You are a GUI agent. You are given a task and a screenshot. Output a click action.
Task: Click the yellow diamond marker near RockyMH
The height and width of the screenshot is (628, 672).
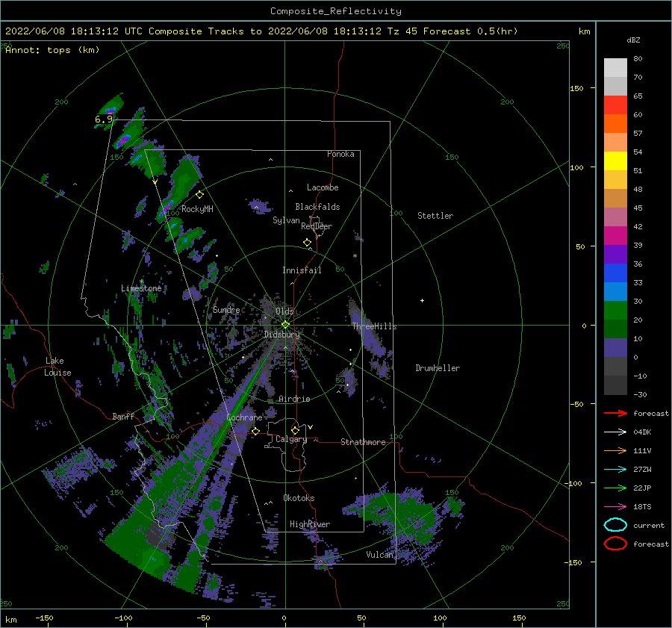[x=199, y=195]
